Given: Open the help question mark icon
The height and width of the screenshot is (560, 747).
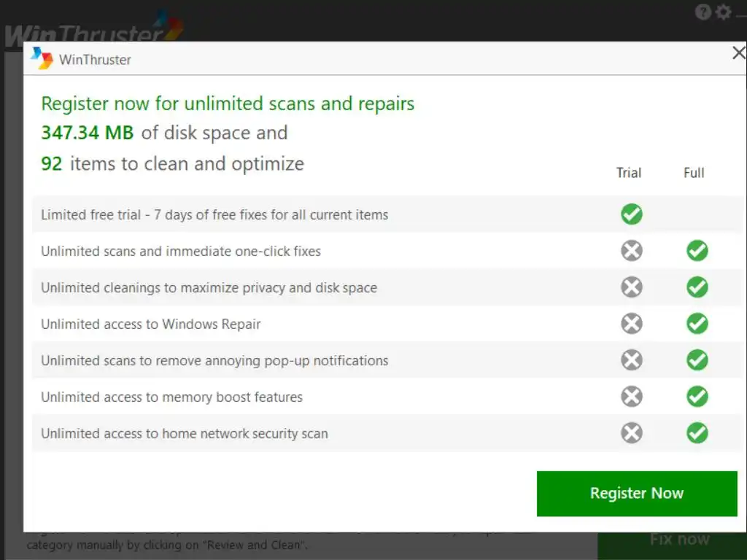Looking at the screenshot, I should point(703,12).
